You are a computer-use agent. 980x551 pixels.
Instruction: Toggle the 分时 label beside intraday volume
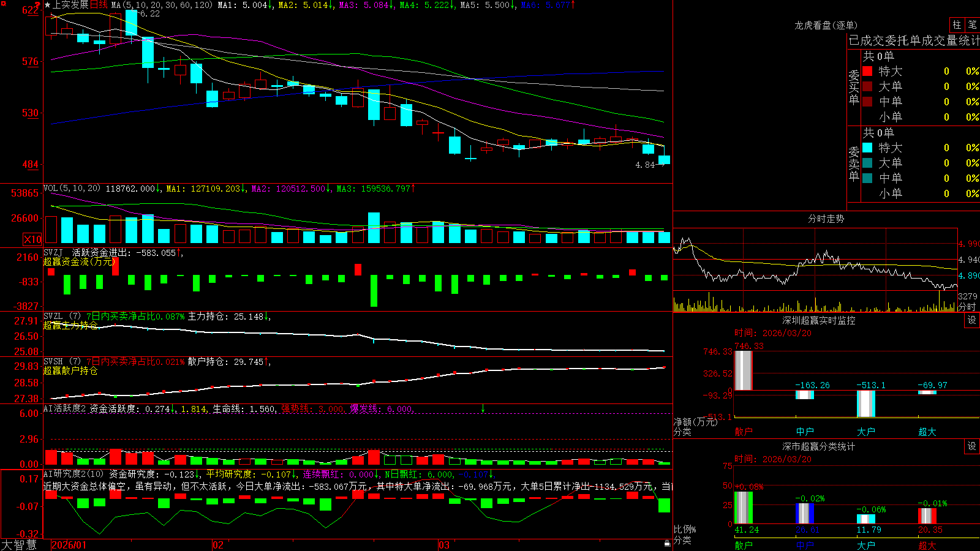(967, 307)
